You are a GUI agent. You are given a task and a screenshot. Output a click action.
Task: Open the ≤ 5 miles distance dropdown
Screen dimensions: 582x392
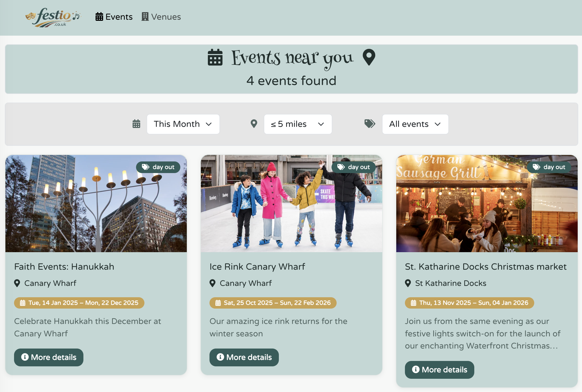pyautogui.click(x=298, y=124)
